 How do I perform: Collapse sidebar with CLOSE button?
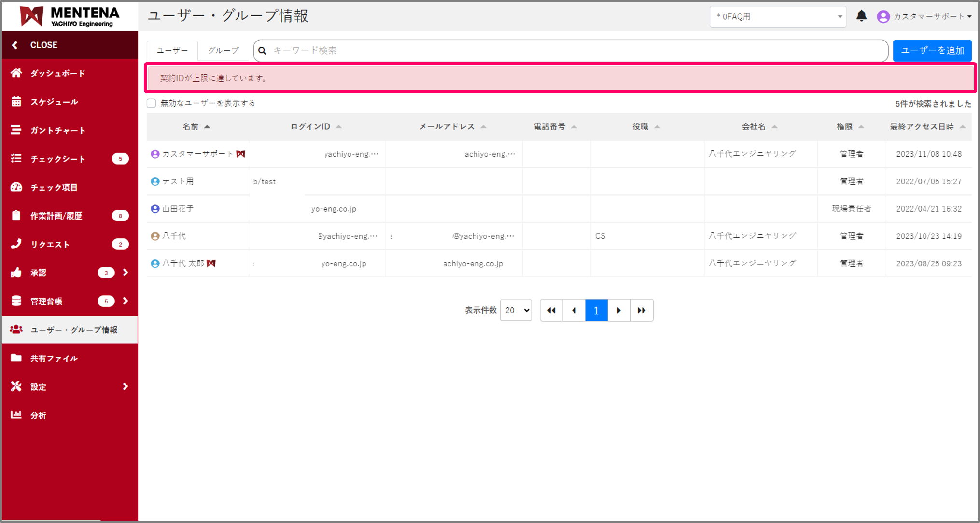point(43,45)
